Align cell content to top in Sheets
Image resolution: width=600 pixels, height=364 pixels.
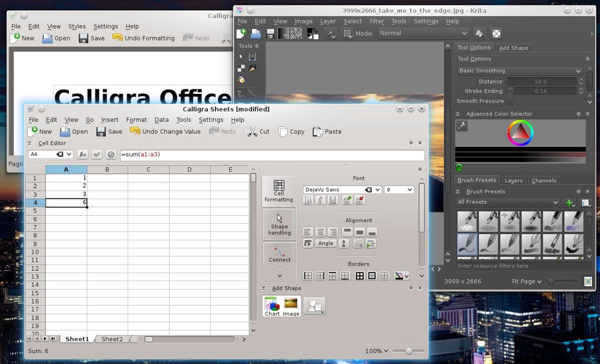(x=347, y=232)
